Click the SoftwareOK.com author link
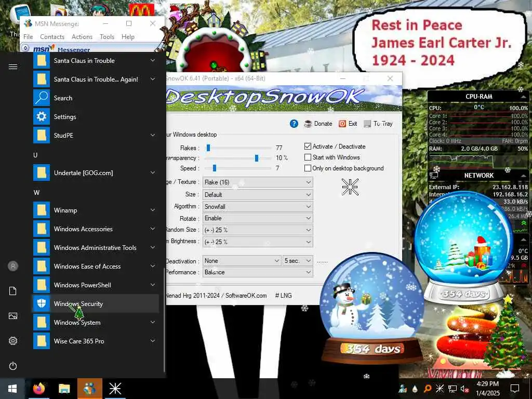532x399 pixels. 246,296
